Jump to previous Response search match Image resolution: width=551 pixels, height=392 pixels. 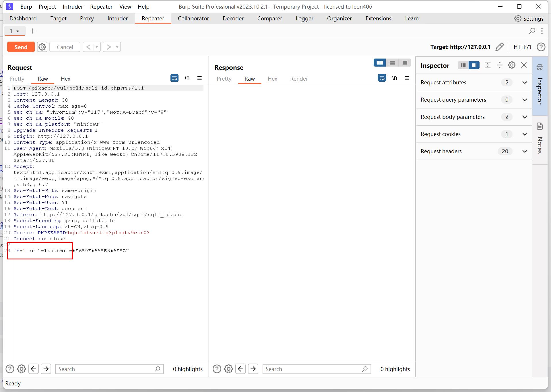pos(240,369)
